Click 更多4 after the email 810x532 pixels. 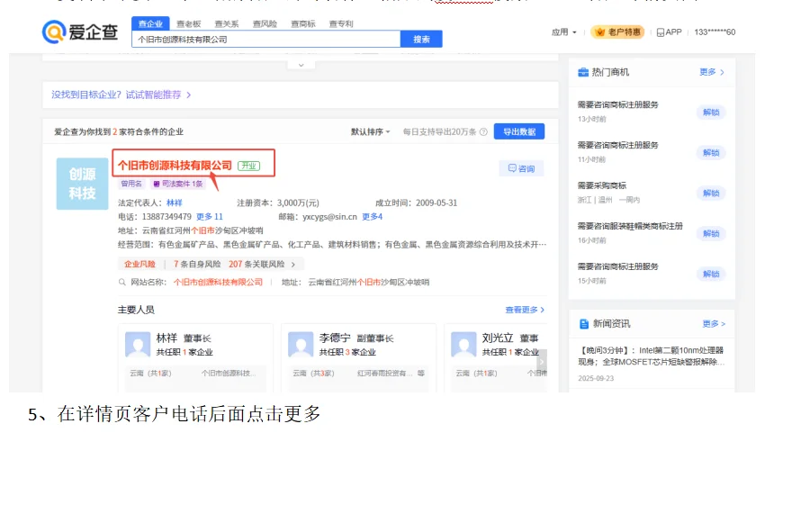(x=372, y=217)
